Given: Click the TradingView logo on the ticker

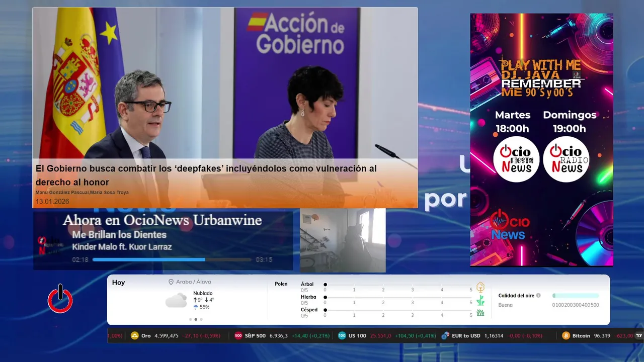Looking at the screenshot, I should pyautogui.click(x=639, y=335).
